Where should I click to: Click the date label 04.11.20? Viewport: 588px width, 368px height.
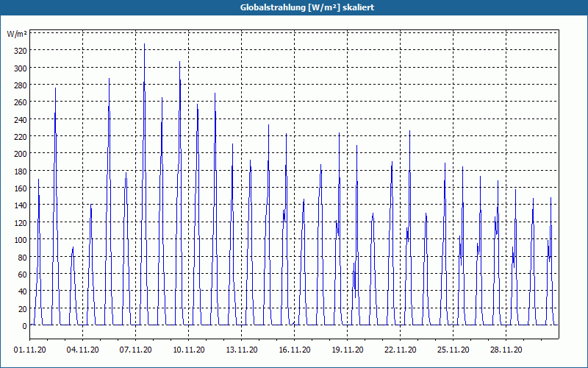point(83,350)
